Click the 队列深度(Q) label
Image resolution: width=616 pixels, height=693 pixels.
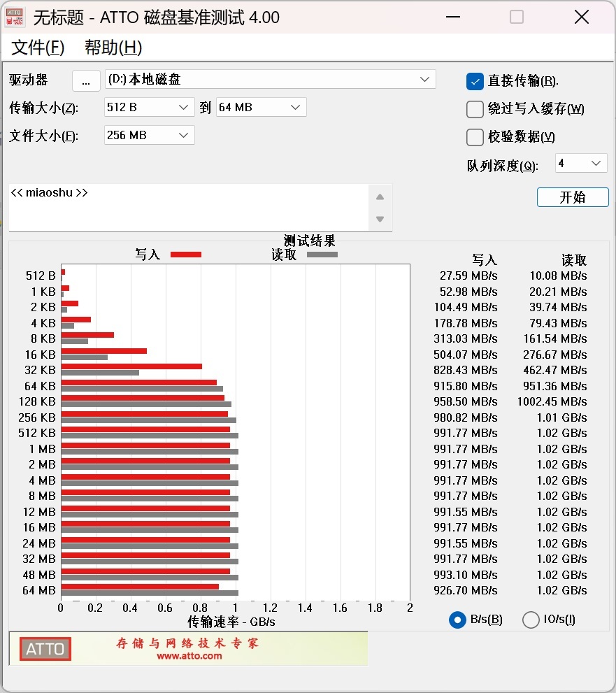click(503, 166)
